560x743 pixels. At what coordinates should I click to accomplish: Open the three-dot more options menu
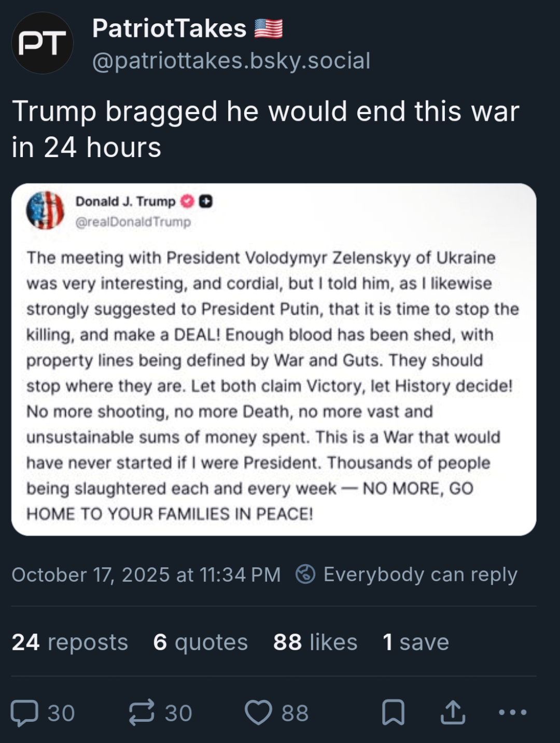512,712
